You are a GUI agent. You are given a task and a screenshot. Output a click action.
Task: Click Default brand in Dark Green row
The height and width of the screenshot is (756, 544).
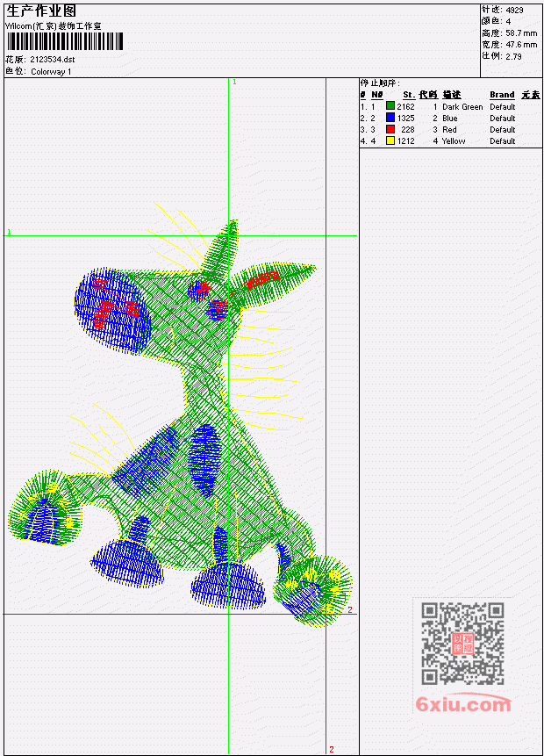pyautogui.click(x=503, y=106)
